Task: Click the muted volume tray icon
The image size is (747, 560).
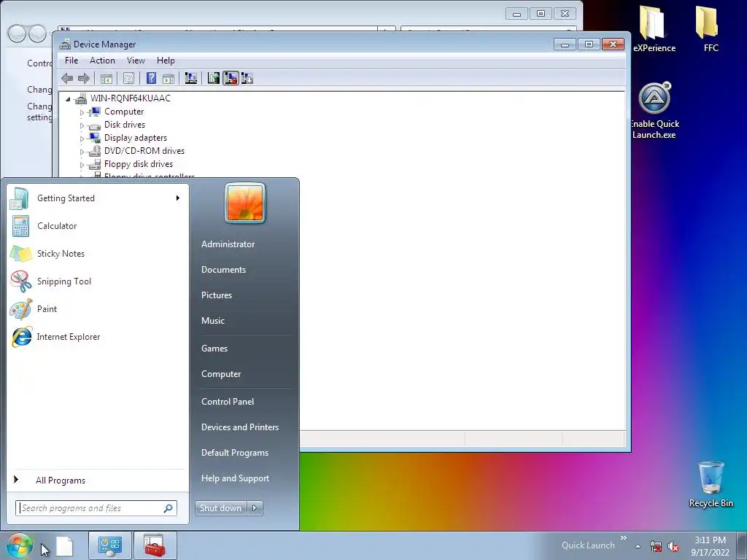Action: tap(673, 547)
